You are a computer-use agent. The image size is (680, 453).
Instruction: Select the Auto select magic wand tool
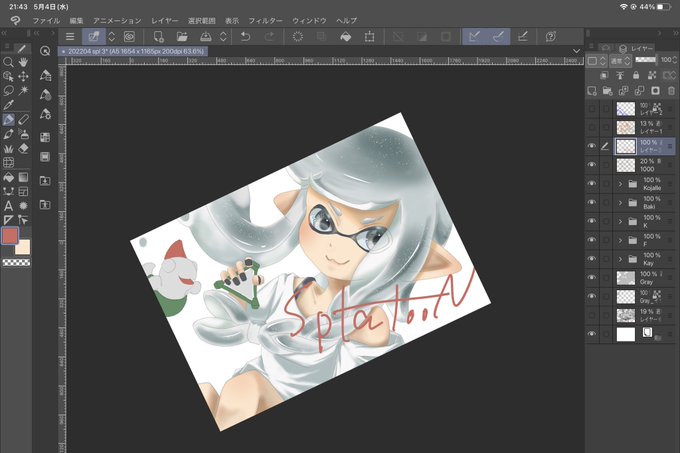tap(23, 91)
